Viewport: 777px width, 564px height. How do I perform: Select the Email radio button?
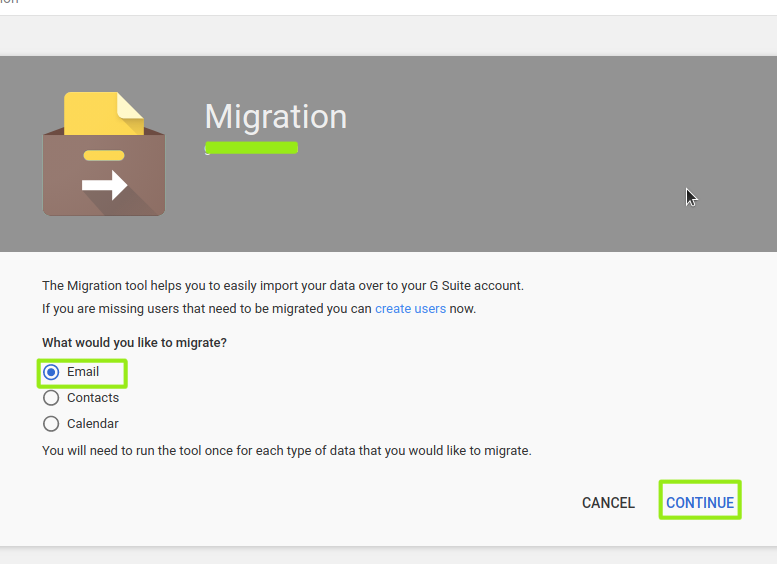[51, 372]
